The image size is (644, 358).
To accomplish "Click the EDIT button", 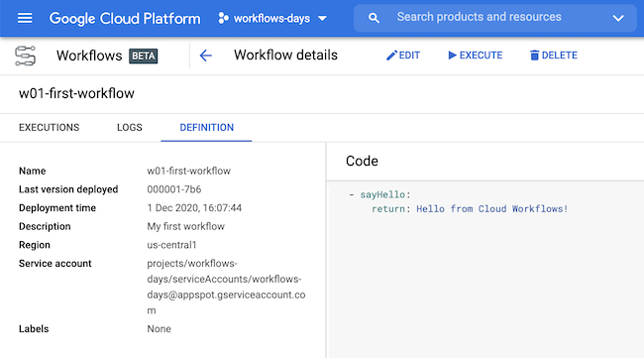I will tap(403, 56).
